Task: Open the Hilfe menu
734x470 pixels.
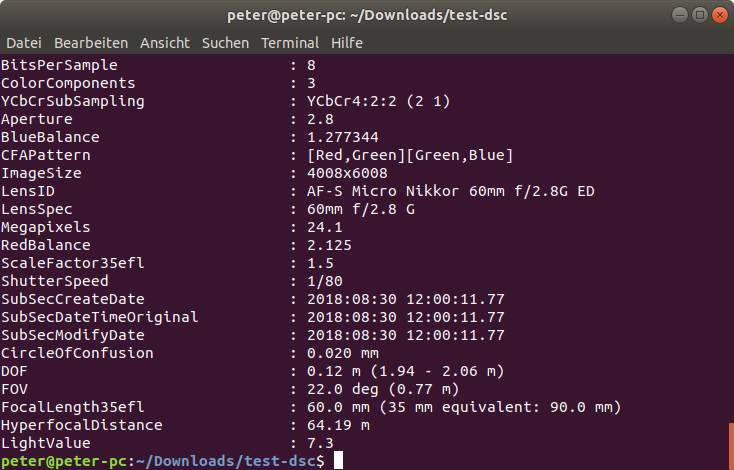Action: (347, 43)
